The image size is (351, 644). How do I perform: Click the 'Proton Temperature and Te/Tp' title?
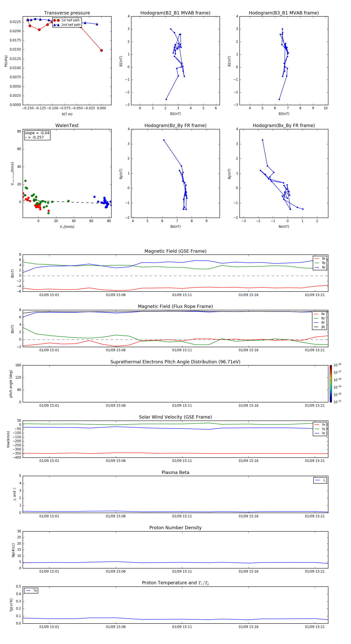coord(175,583)
